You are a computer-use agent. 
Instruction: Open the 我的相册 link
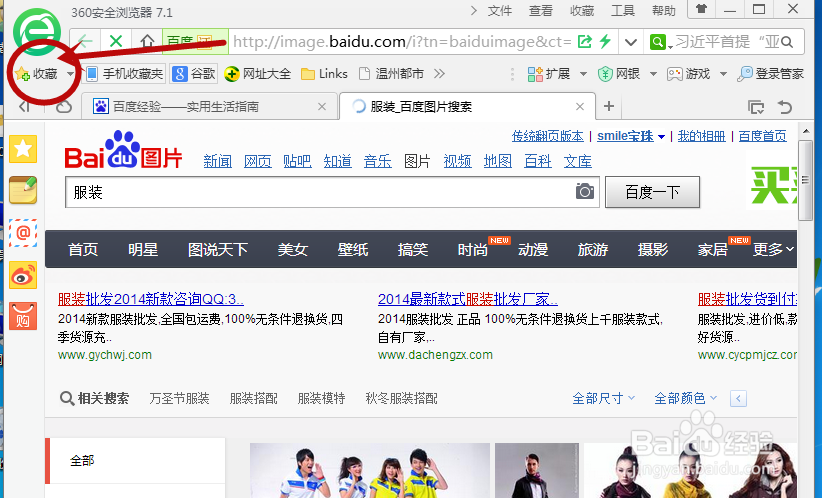coord(701,137)
